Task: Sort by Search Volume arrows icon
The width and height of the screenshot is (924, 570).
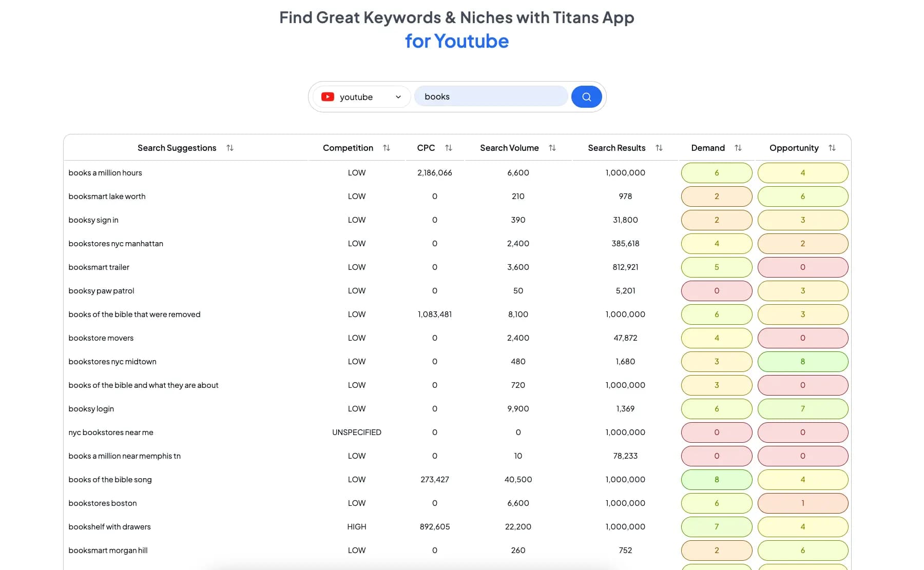Action: (552, 148)
